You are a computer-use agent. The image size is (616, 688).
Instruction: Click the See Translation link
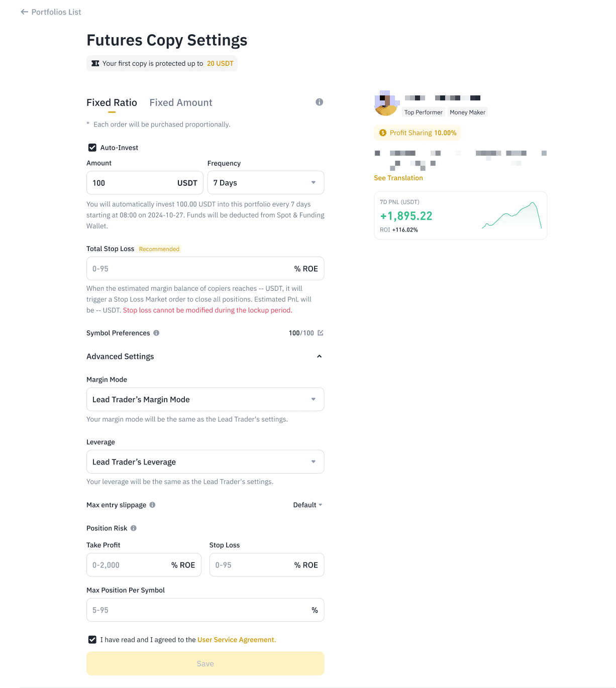[x=398, y=178]
